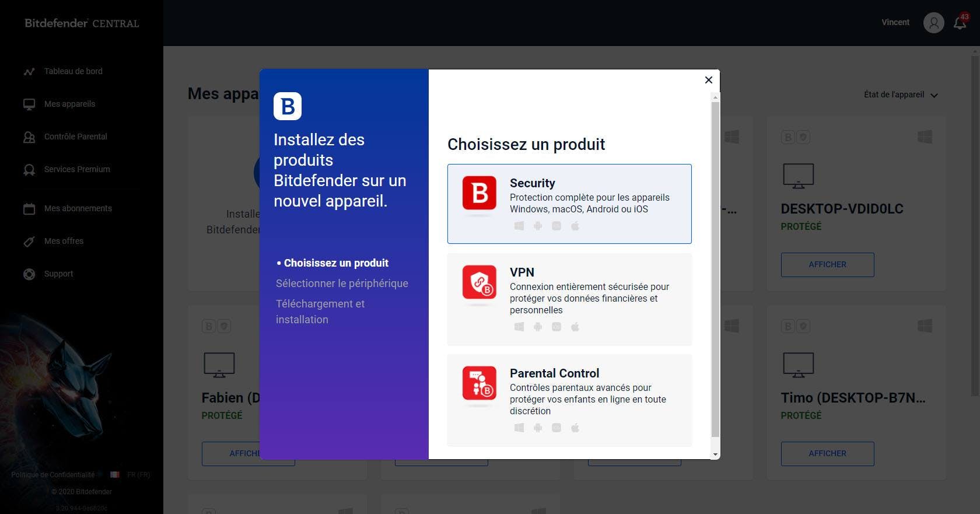Screen dimensions: 980x514
Task: Click the Sélectionner le périphérique step
Action: (x=342, y=284)
